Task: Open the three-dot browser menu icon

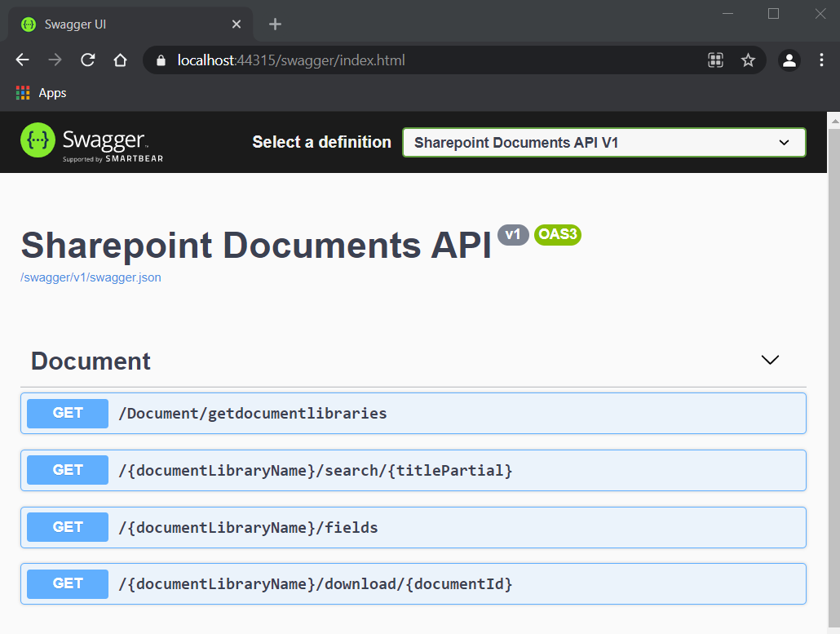Action: (x=821, y=60)
